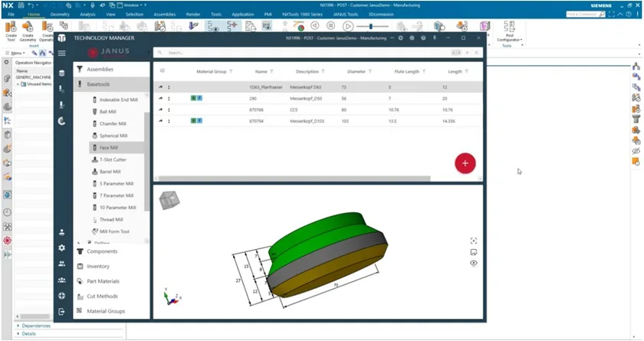Click the NX save icon in title bar
The width and height of the screenshot is (644, 341).
pos(21,5)
